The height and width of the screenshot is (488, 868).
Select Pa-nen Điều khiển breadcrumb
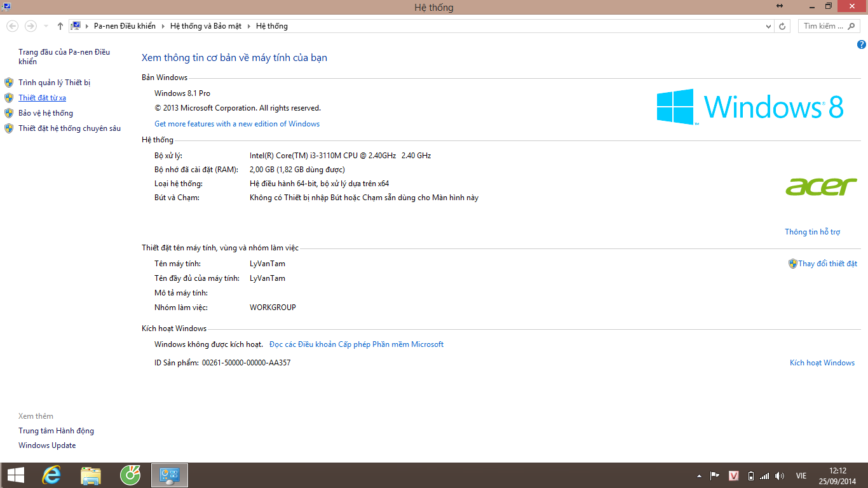[125, 26]
